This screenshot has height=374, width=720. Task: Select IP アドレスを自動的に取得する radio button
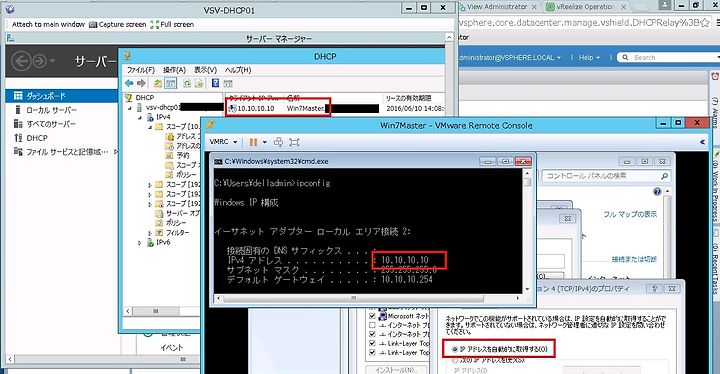pos(455,349)
